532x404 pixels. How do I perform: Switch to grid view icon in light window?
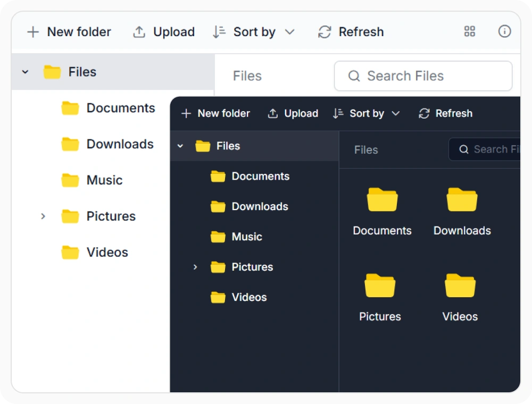tap(470, 31)
